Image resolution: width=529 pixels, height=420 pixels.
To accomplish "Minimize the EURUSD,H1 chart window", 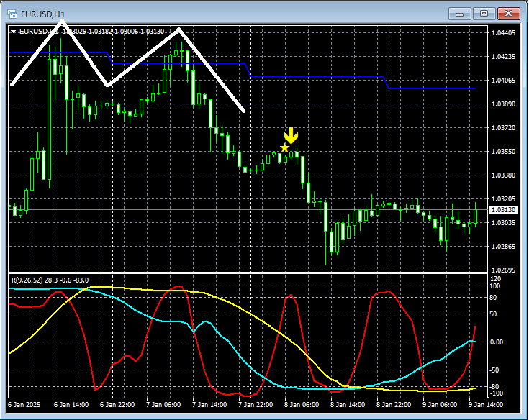I will point(459,14).
